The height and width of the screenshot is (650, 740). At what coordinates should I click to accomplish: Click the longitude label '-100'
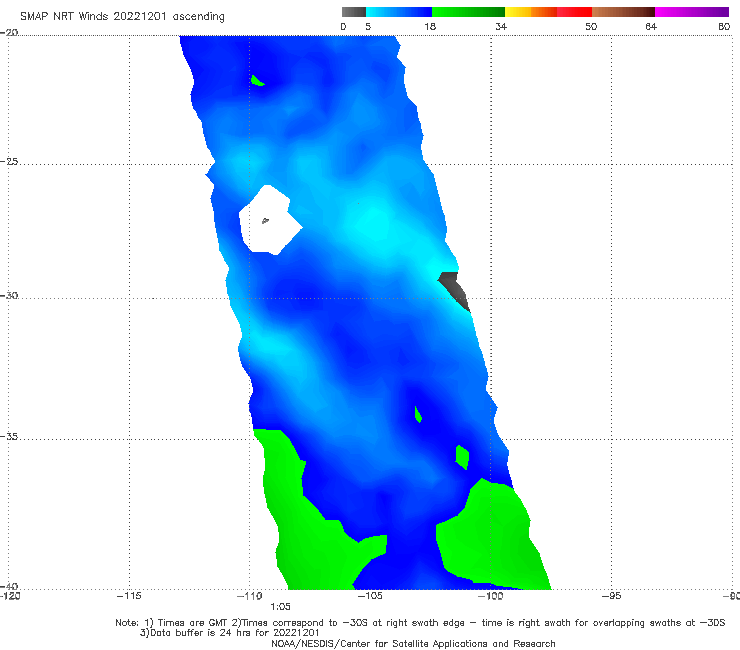[x=490, y=596]
